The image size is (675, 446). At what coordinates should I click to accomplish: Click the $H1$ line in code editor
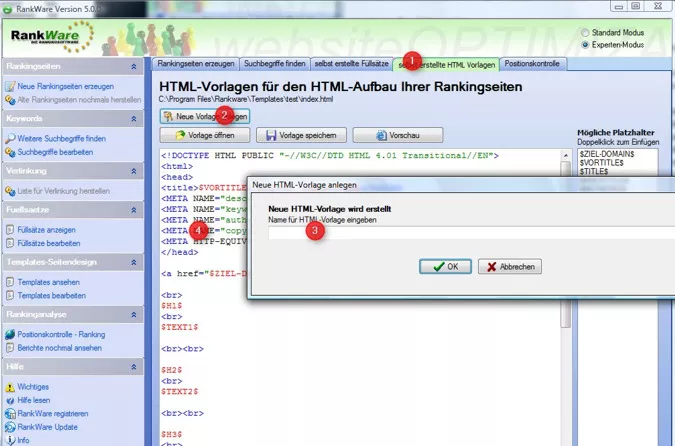coord(172,306)
